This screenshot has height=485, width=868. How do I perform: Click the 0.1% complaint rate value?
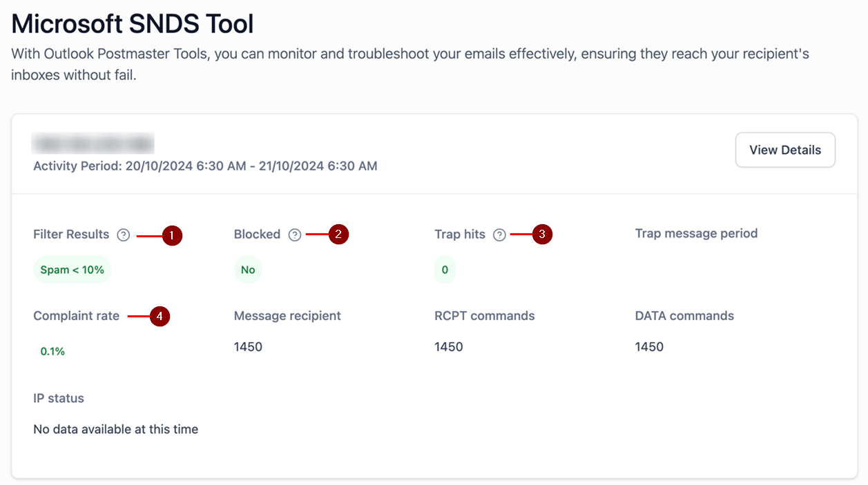click(x=52, y=351)
